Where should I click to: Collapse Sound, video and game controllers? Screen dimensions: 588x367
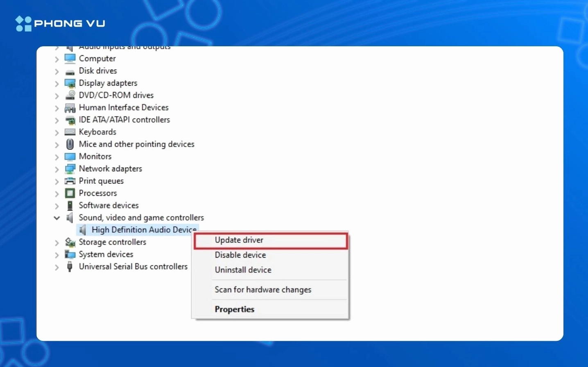[x=57, y=218]
